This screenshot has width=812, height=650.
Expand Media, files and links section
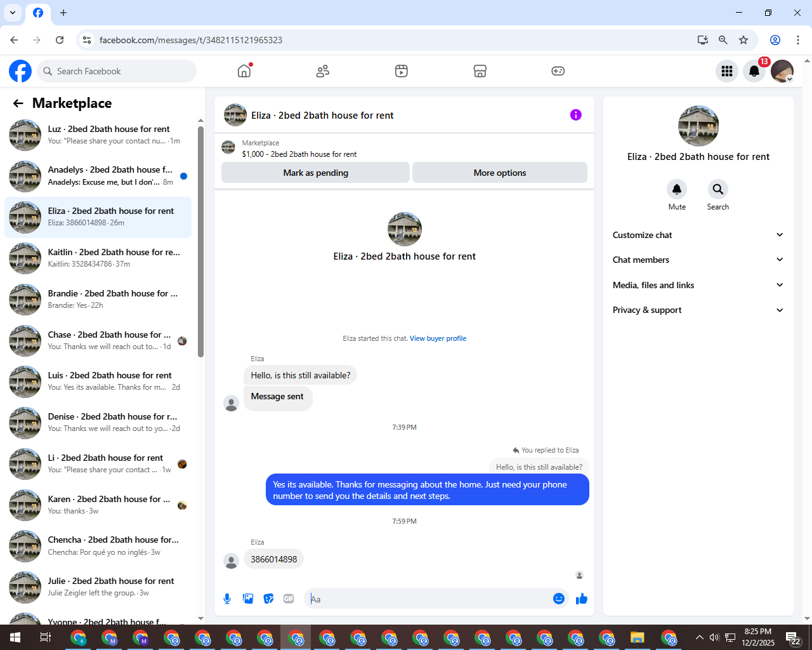coord(698,285)
